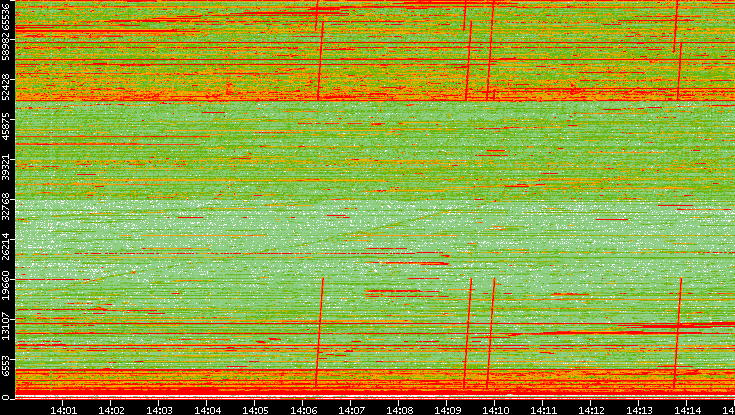Click the 13107 value on the vertical axis
This screenshot has height=415, width=735.
[x=7, y=325]
